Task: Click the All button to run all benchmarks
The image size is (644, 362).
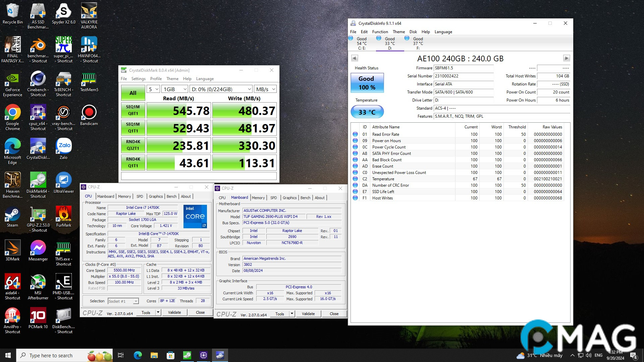Action: click(x=132, y=93)
